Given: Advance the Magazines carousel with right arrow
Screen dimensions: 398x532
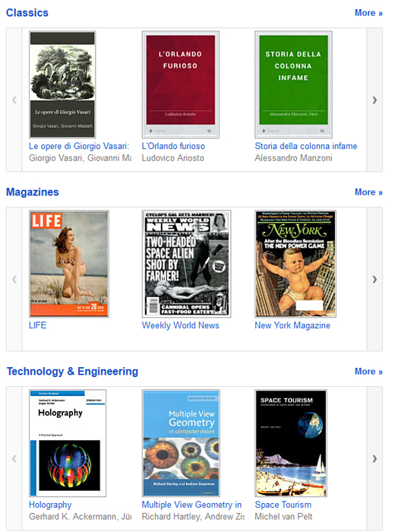Looking at the screenshot, I should coord(374,279).
